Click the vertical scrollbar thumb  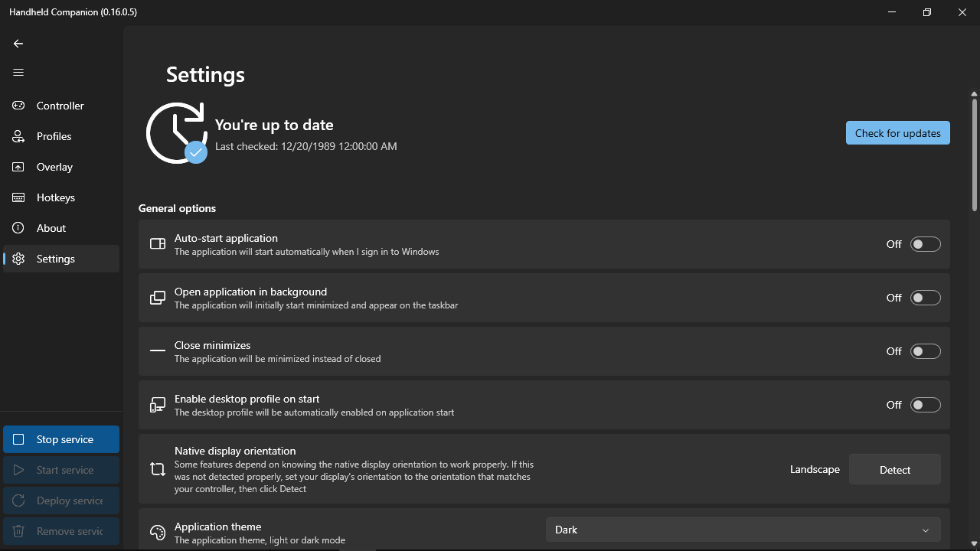coord(974,153)
